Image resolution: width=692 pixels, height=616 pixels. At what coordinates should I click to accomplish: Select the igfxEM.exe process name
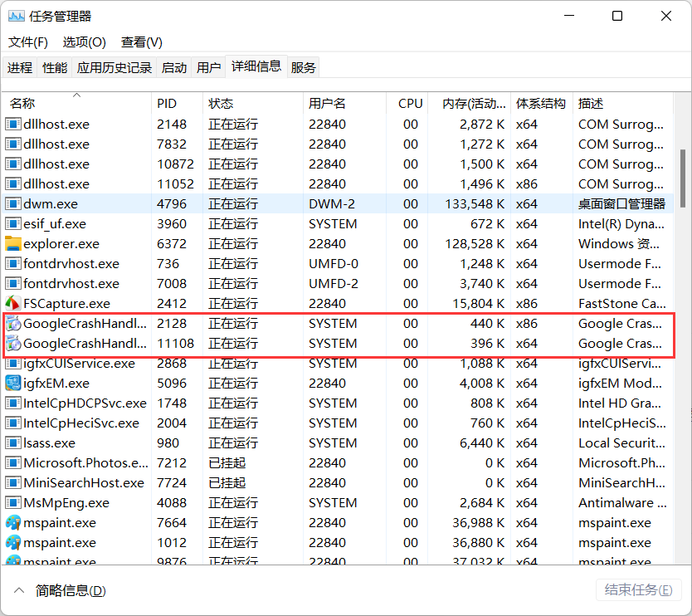point(56,384)
